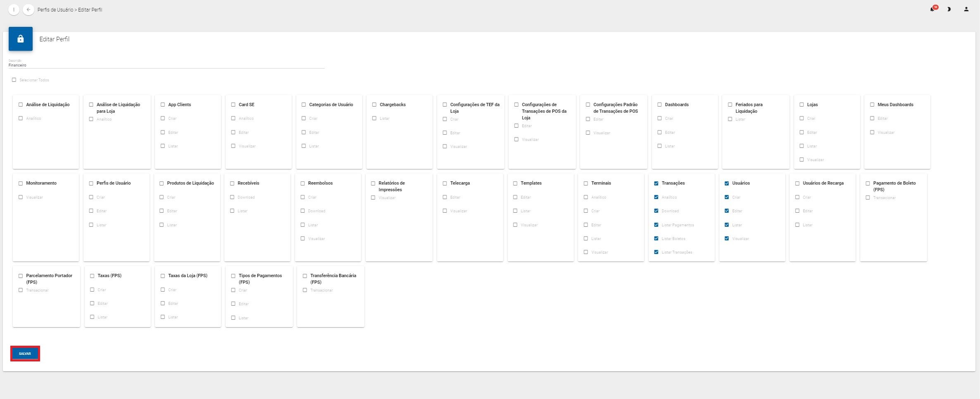Open the three-dot main menu

(x=14, y=9)
